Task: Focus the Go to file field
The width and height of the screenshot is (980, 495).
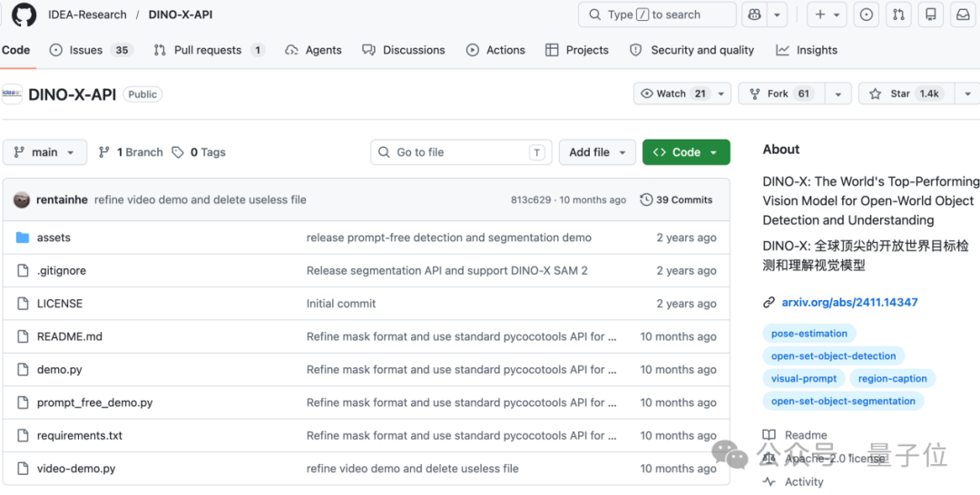Action: [461, 152]
